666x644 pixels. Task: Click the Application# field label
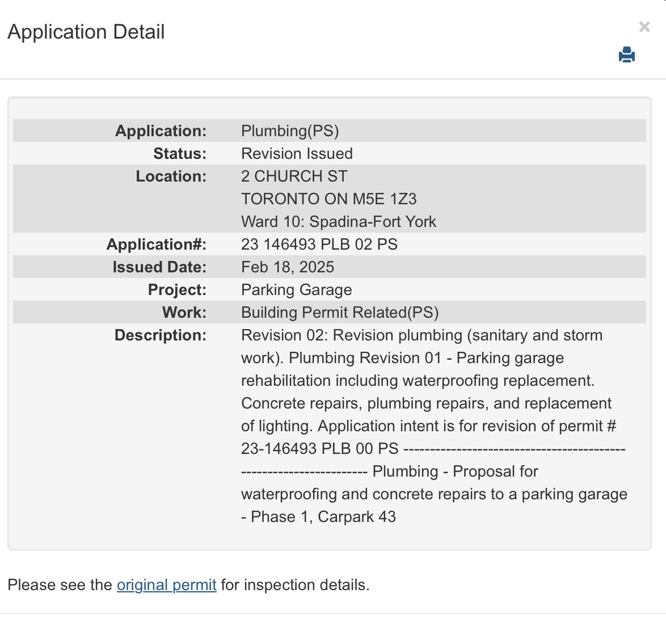click(x=157, y=245)
